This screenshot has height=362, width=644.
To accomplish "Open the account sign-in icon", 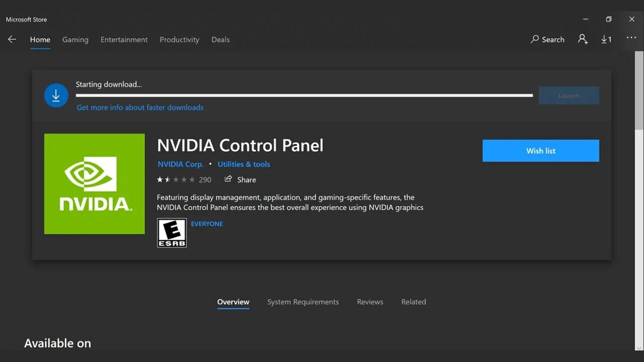I will [x=583, y=39].
